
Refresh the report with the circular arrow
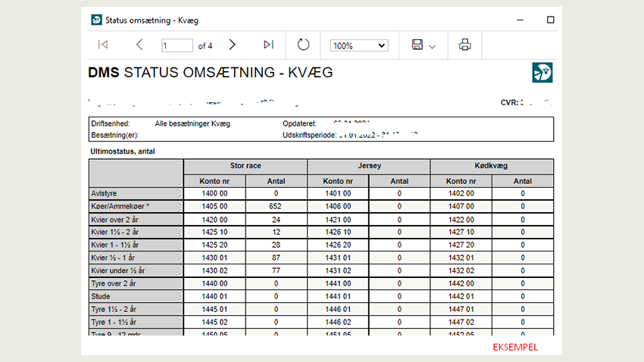pos(303,45)
